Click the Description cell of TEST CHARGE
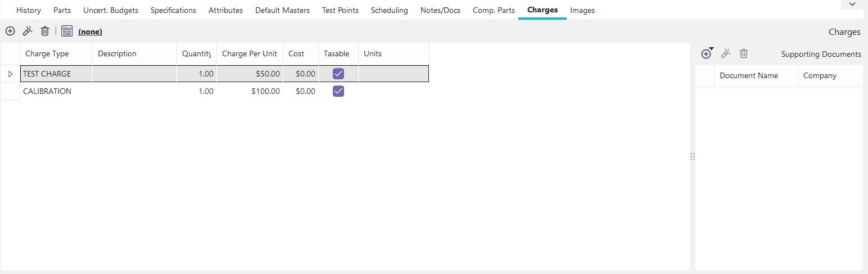Screen dimensions: 868x274 [x=134, y=74]
